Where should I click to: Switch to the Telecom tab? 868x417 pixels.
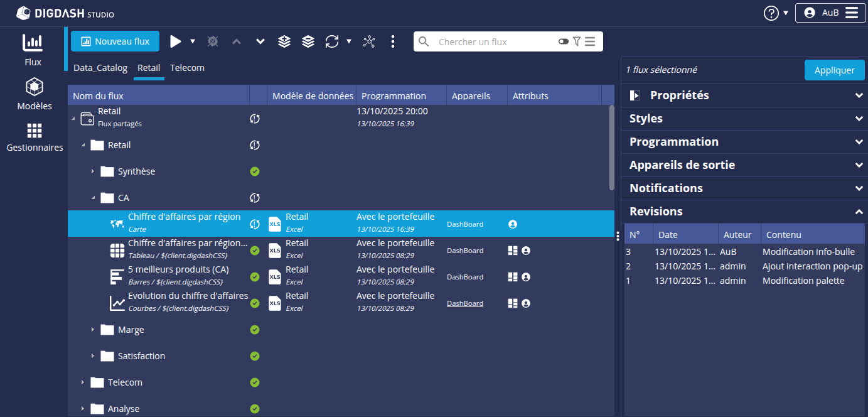[x=187, y=68]
